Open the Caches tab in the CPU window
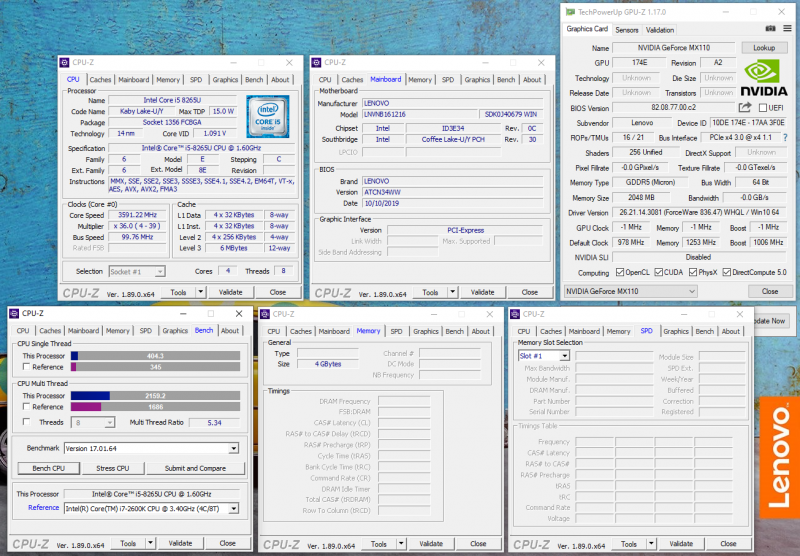This screenshot has width=800, height=556. (100, 80)
